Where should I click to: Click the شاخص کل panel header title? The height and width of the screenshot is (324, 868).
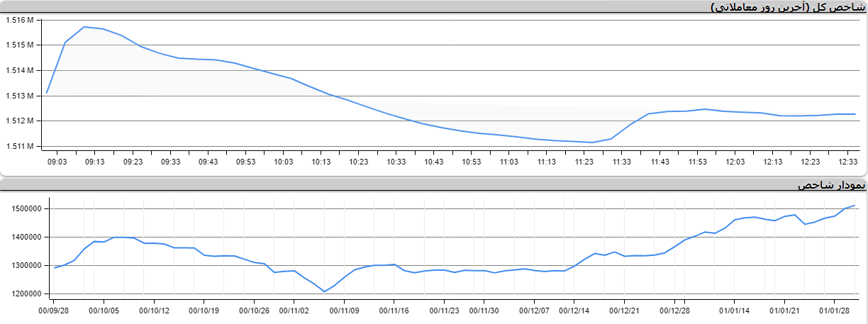click(788, 7)
